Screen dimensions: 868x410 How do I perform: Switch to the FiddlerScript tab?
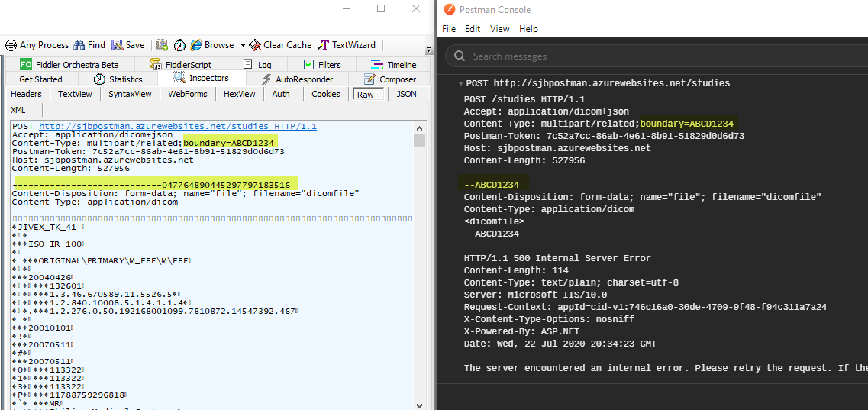point(181,65)
